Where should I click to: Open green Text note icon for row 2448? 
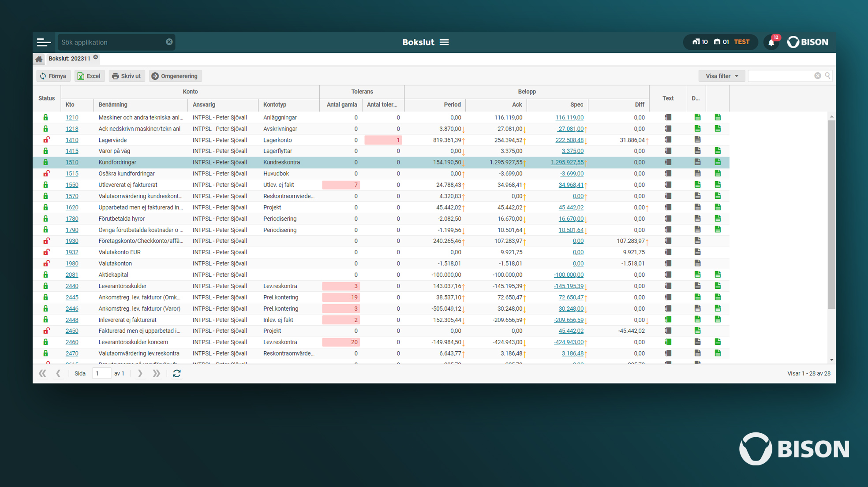[x=668, y=320]
